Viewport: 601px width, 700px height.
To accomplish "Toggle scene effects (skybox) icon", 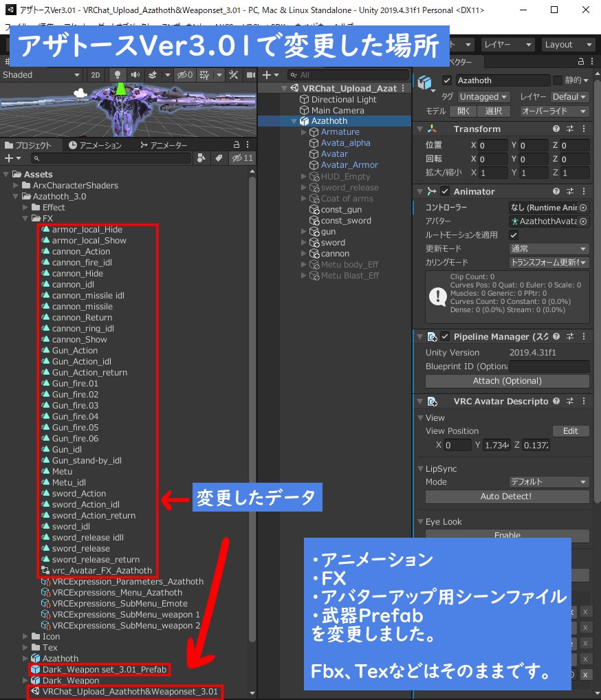I will [x=153, y=75].
